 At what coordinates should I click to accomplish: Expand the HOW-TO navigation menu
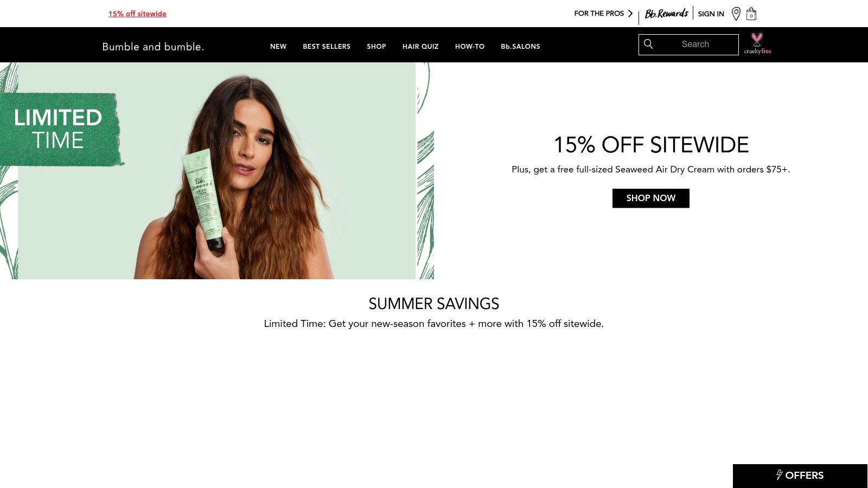click(470, 47)
